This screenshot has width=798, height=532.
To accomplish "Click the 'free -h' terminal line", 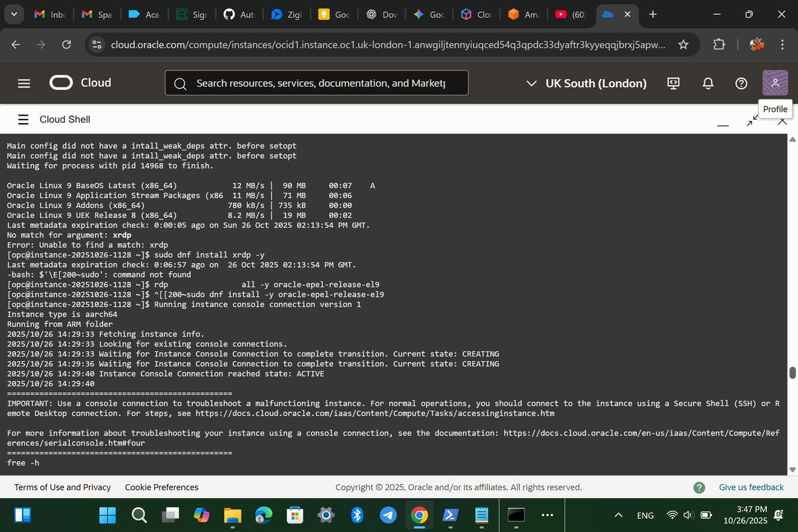I will (x=23, y=463).
